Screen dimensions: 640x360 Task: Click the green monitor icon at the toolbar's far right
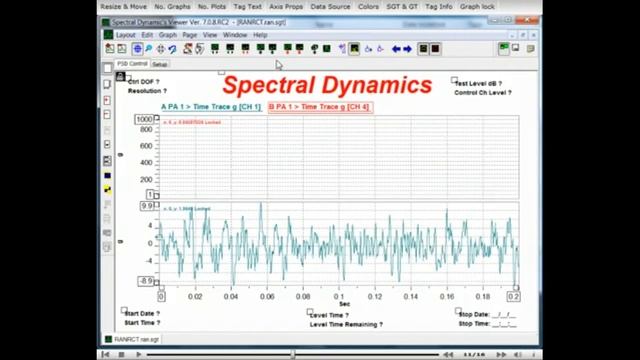point(504,49)
